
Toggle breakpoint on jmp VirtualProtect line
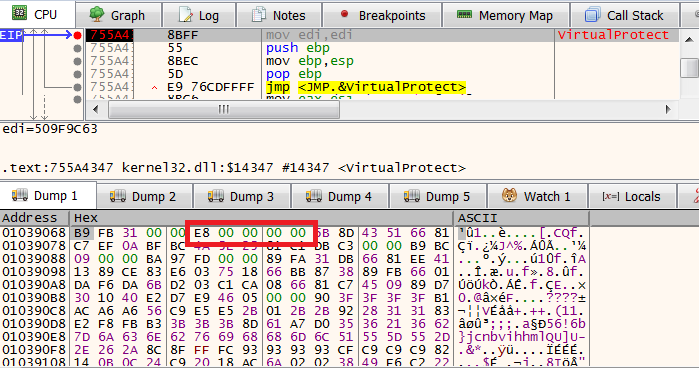click(78, 87)
